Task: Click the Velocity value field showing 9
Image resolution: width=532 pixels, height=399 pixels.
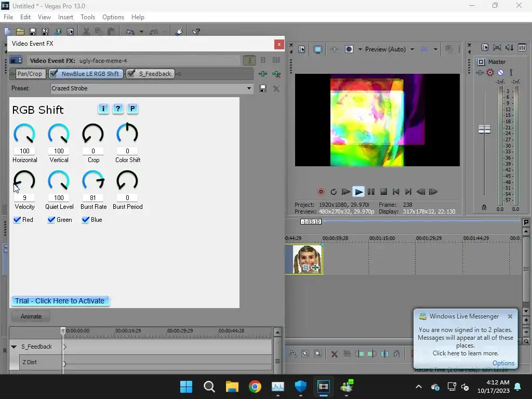Action: coord(24,198)
